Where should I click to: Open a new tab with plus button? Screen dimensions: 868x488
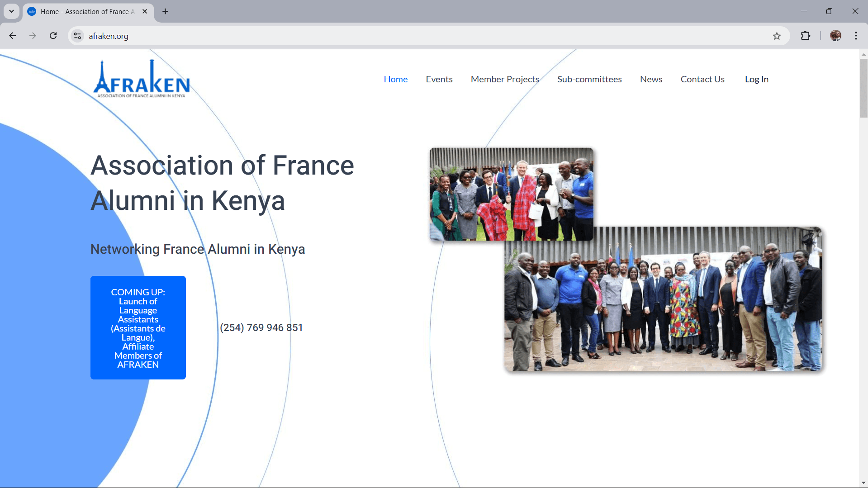point(165,11)
